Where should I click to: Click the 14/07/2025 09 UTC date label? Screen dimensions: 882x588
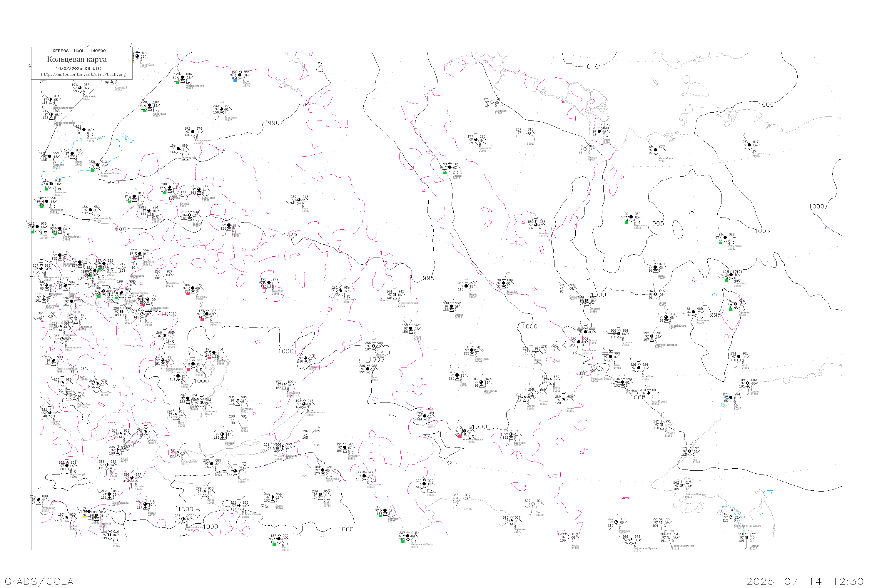point(78,69)
